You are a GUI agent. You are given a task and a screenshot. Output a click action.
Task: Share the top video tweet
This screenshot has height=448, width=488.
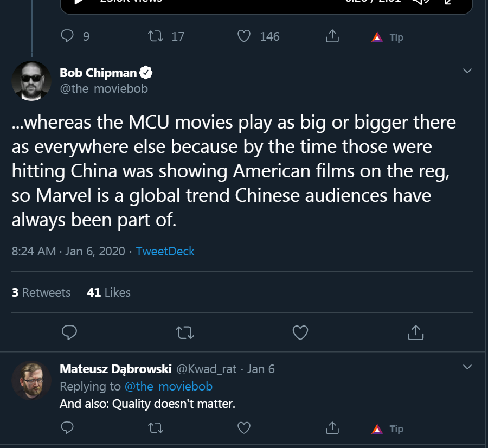(332, 36)
